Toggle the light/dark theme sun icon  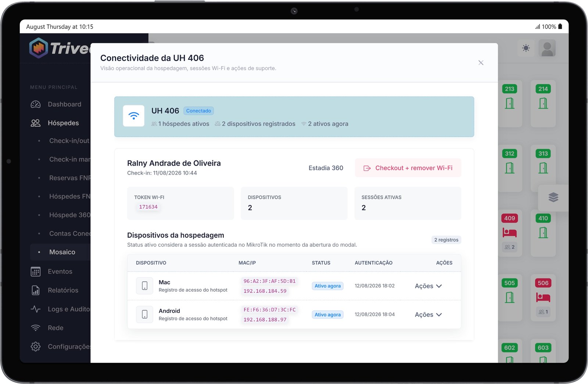[526, 48]
